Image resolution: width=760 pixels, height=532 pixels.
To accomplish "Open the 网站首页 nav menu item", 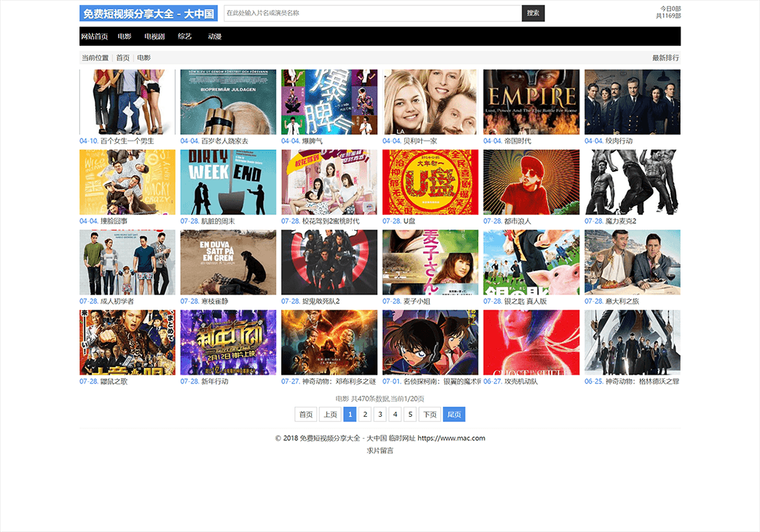I will pyautogui.click(x=95, y=36).
